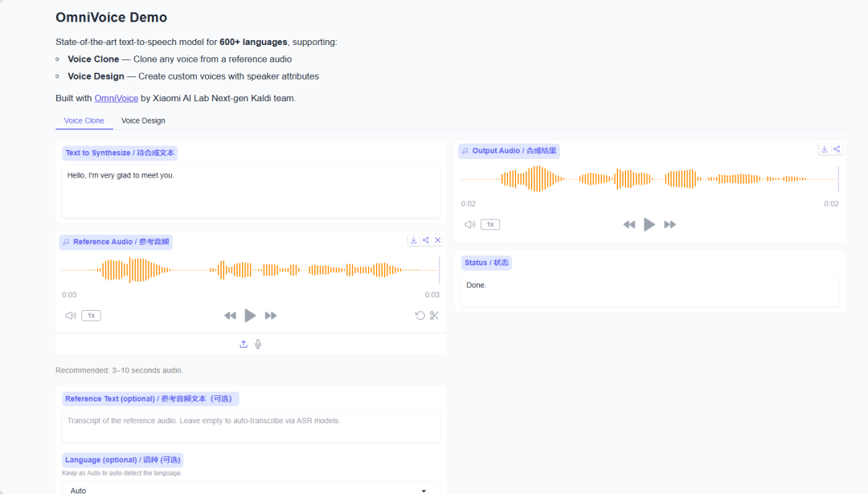
Task: Undo edits on Reference Audio
Action: pos(420,316)
